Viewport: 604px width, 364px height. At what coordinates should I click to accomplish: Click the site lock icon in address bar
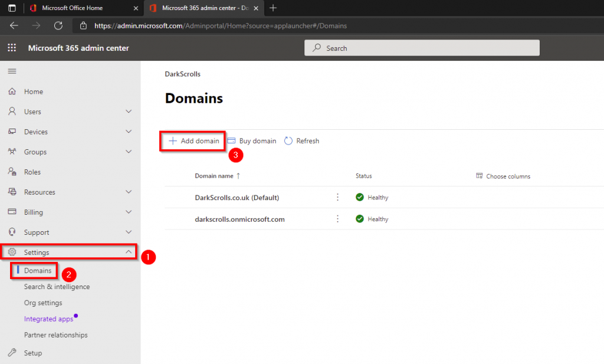tap(83, 25)
